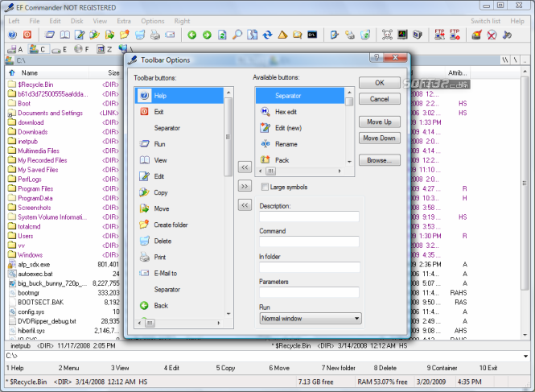The image size is (535, 392).
Task: Select Rename in Available buttons list
Action: point(300,144)
